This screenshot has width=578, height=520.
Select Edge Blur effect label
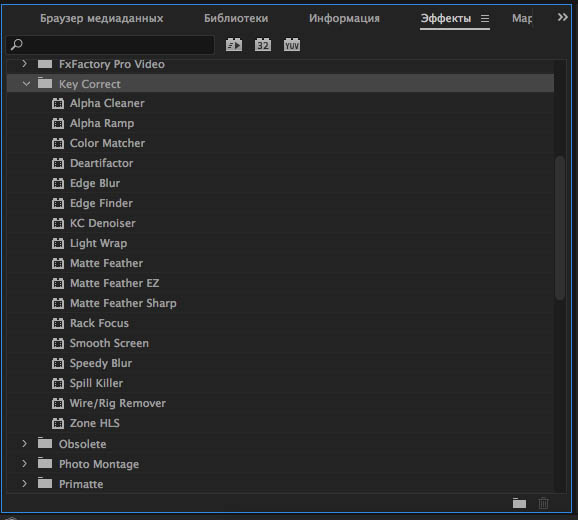coord(95,183)
